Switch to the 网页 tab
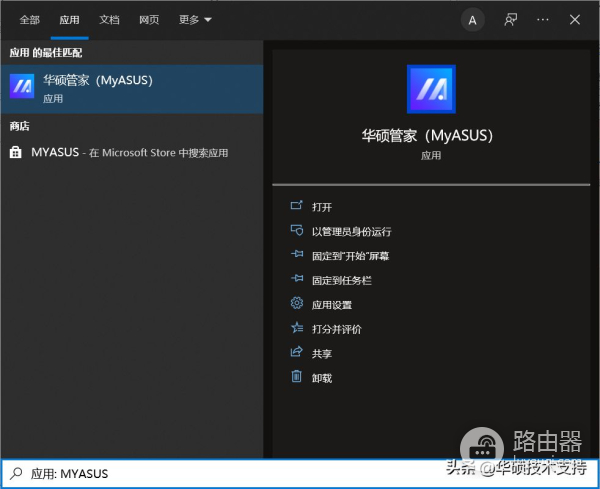The height and width of the screenshot is (489, 600). pyautogui.click(x=149, y=20)
